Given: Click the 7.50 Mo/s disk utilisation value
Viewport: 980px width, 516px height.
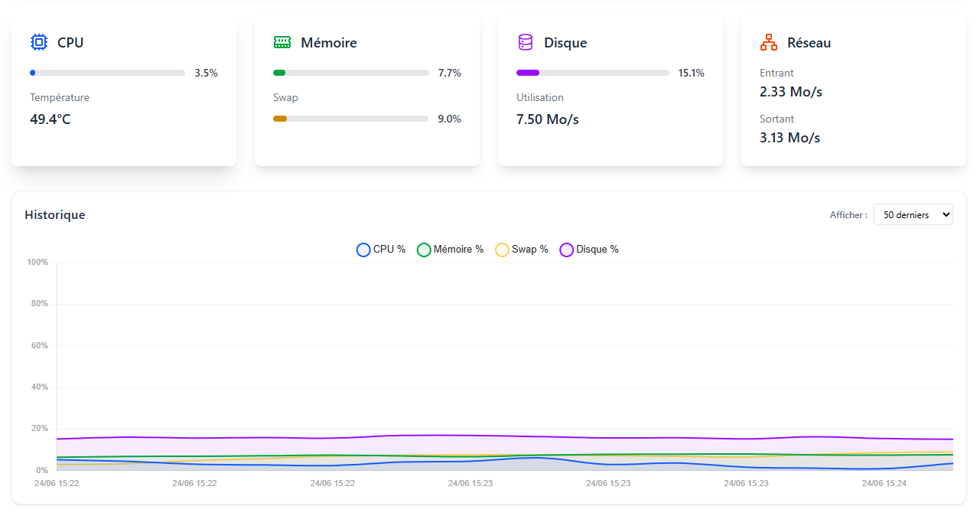Looking at the screenshot, I should point(548,119).
